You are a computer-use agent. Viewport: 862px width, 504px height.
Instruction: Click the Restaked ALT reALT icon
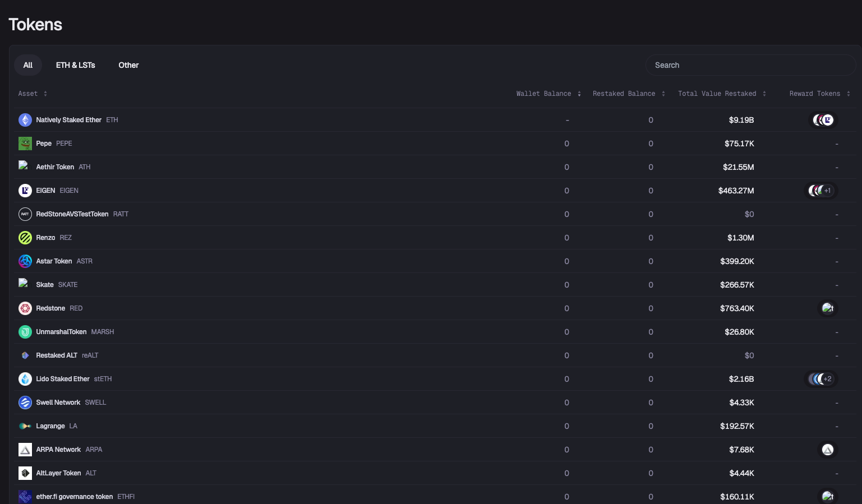25,355
